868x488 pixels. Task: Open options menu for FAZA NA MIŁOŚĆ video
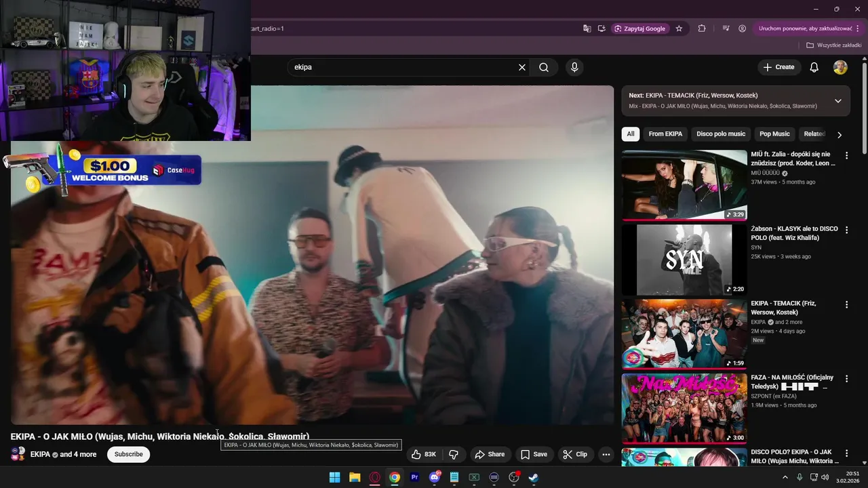(x=846, y=379)
